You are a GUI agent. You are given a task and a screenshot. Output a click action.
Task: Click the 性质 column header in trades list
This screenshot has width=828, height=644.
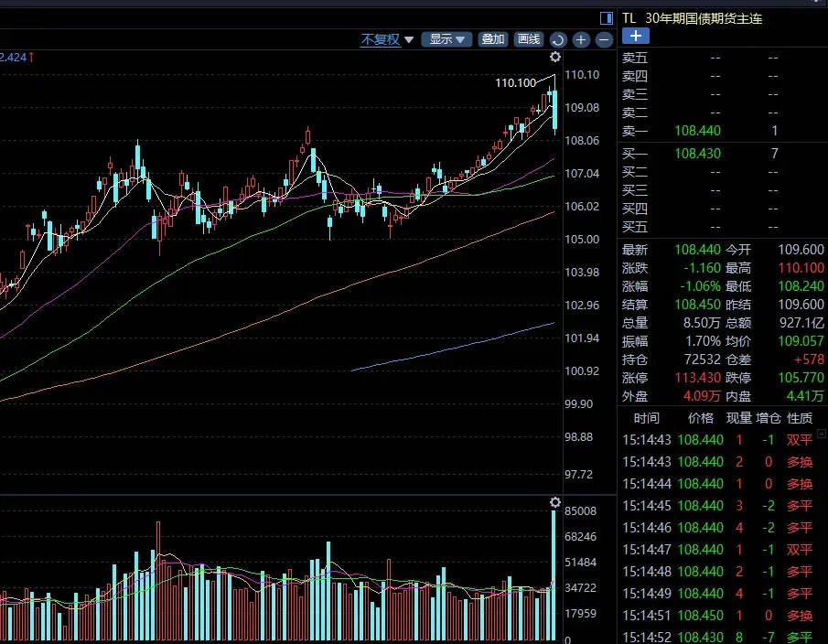799,418
